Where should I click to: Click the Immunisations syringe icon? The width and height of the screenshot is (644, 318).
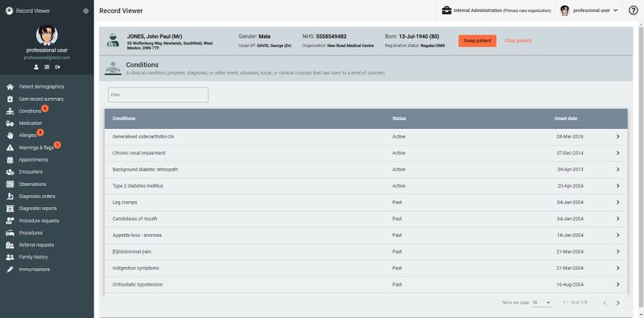coord(10,270)
